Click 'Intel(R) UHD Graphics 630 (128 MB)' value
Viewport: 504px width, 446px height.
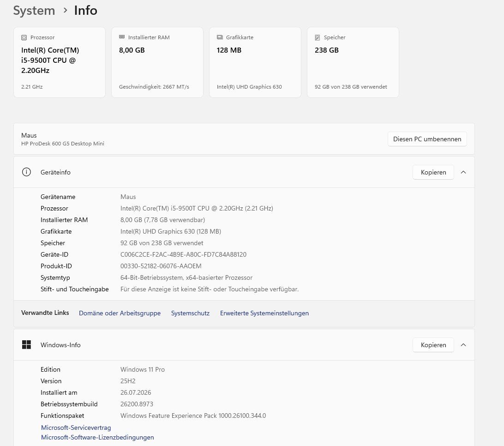pyautogui.click(x=171, y=231)
